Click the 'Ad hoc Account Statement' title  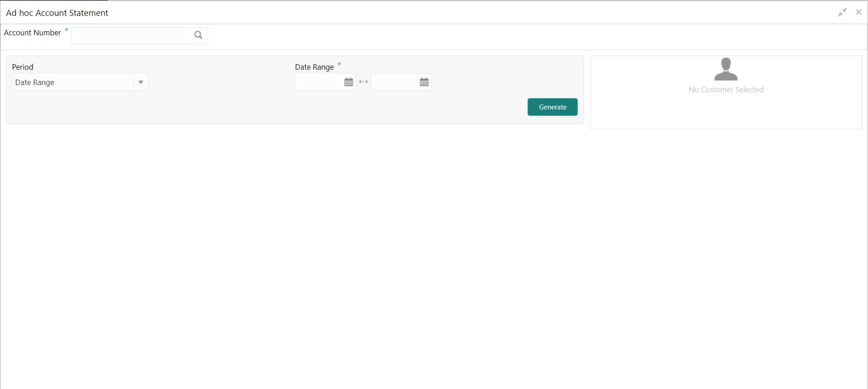tap(57, 13)
